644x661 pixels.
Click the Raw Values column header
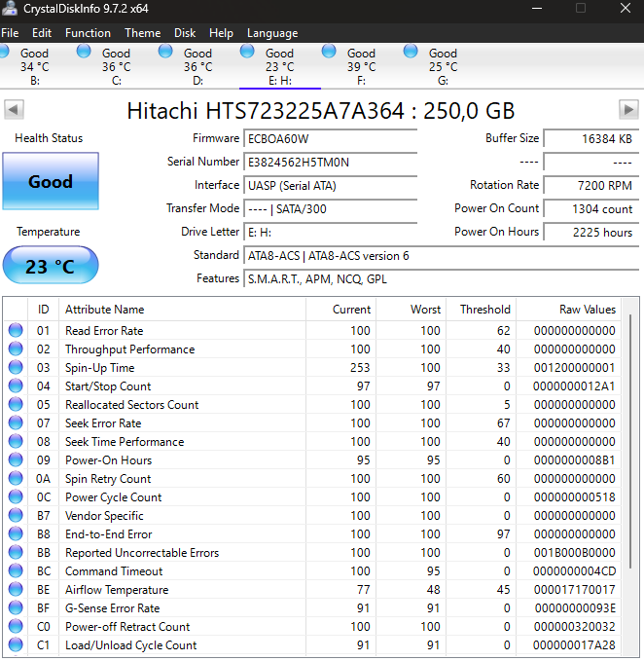568,310
